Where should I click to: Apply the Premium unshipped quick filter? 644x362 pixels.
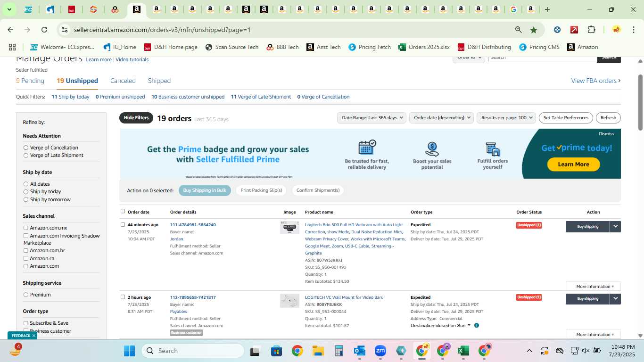[120, 97]
